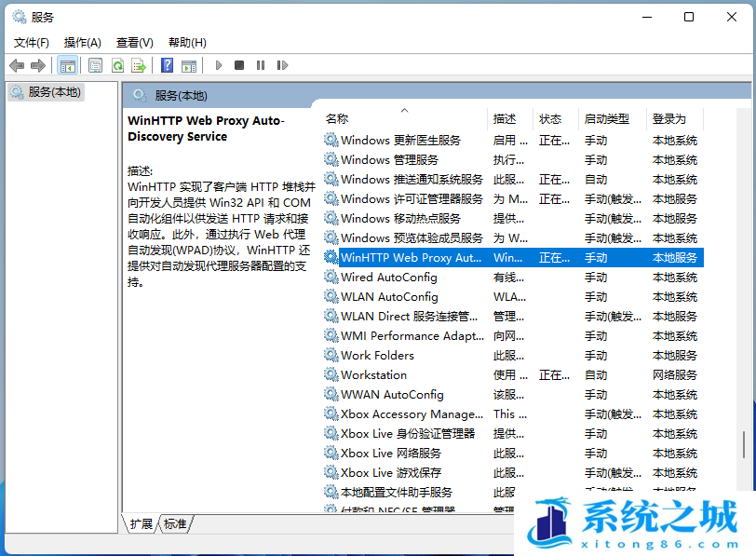Open the 查看(V) menu
This screenshot has width=756, height=556.
pyautogui.click(x=134, y=42)
